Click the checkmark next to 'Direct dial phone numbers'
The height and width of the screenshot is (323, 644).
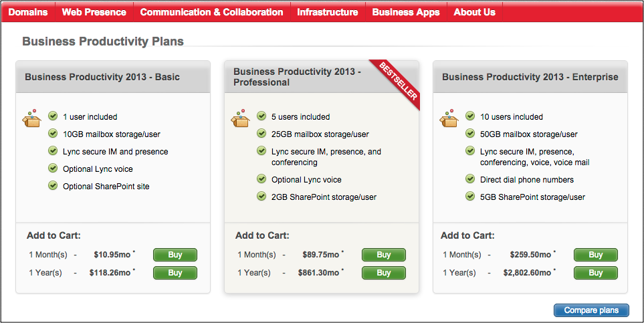pos(470,179)
